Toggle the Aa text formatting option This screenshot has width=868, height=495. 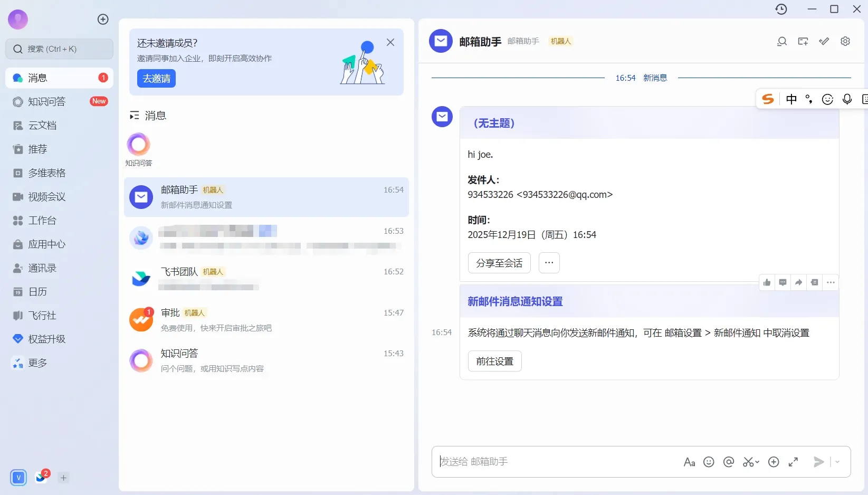(x=689, y=462)
